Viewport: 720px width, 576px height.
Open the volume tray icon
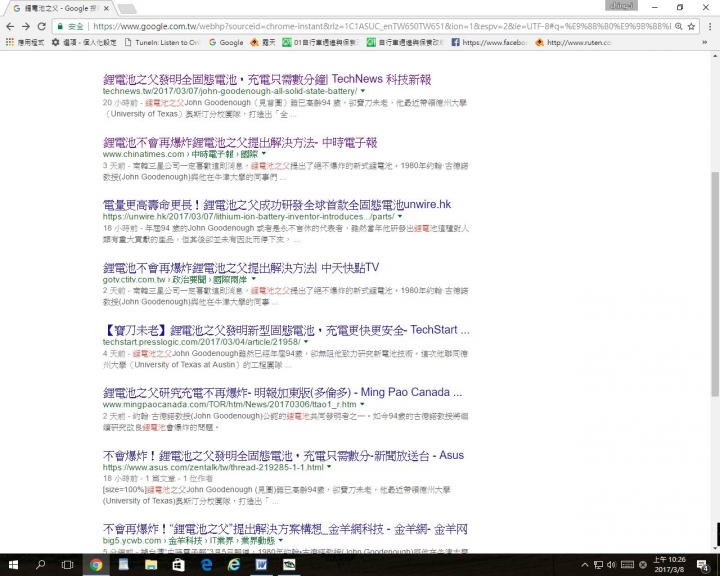pos(612,565)
